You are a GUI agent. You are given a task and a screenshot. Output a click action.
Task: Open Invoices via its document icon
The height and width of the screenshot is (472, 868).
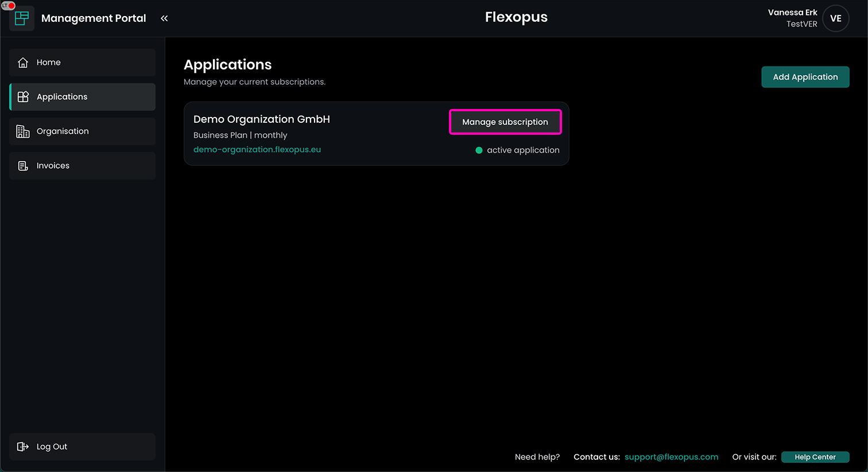[x=23, y=166]
